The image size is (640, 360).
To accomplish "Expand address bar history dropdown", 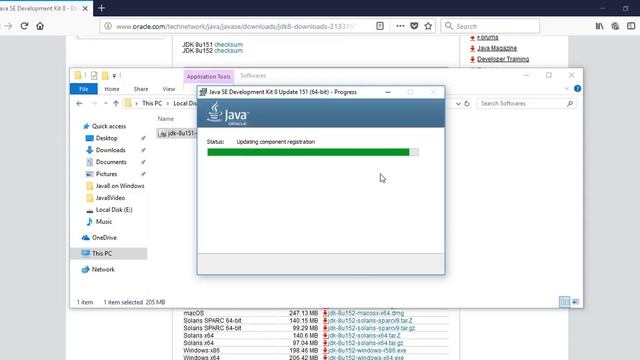I will tap(458, 104).
